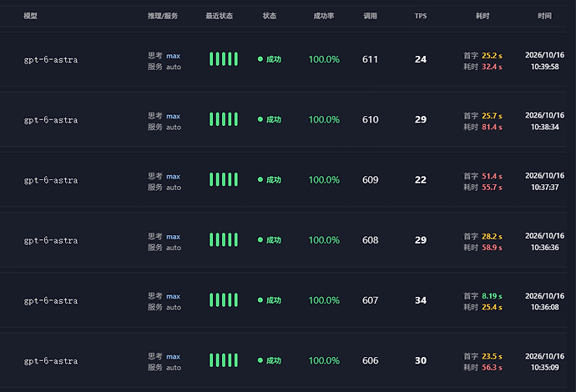Click the recent status bars in call 606 row

(x=224, y=360)
